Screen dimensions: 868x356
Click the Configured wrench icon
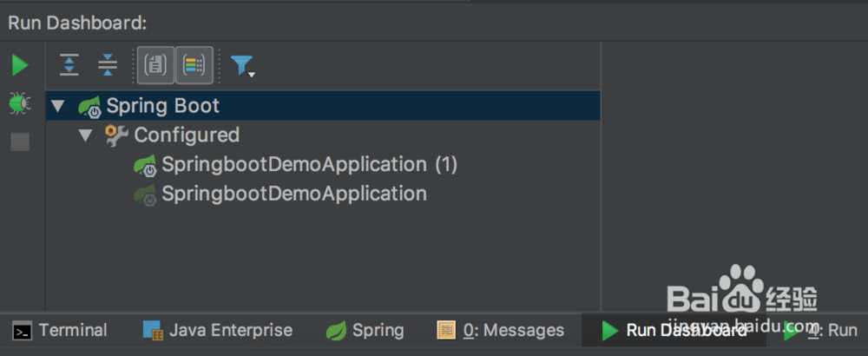[116, 135]
